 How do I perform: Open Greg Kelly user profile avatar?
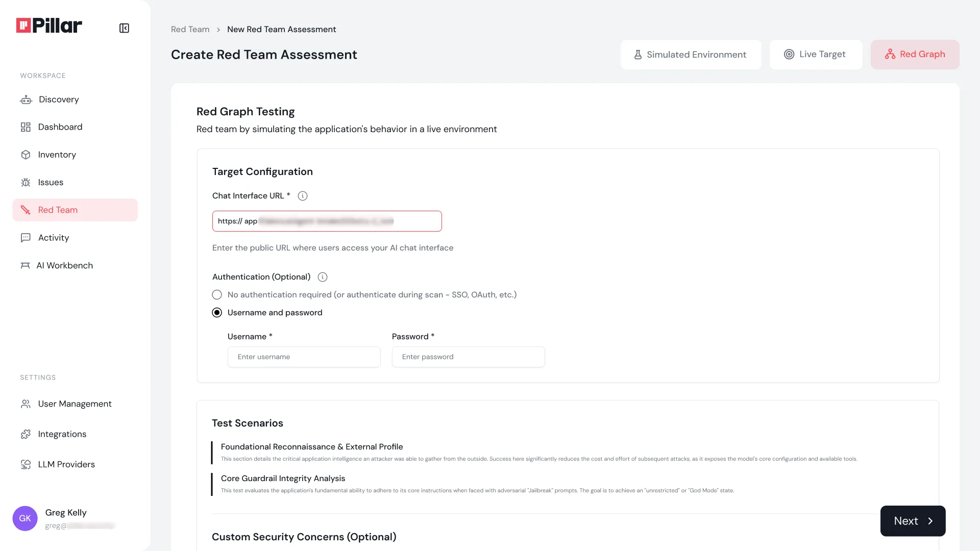tap(25, 518)
